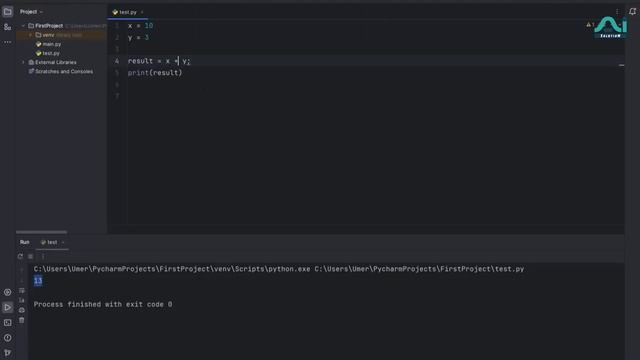Open the Git version control tool window

7,353
